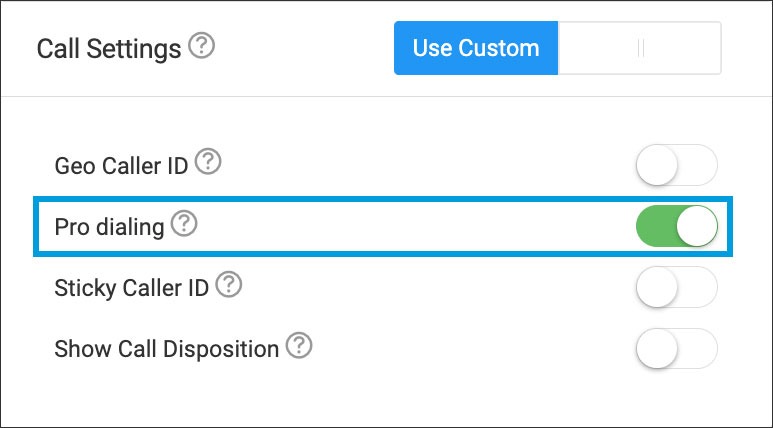Image resolution: width=773 pixels, height=428 pixels.
Task: Click the white knob of Geo Caller ID switch
Action: pyautogui.click(x=657, y=166)
